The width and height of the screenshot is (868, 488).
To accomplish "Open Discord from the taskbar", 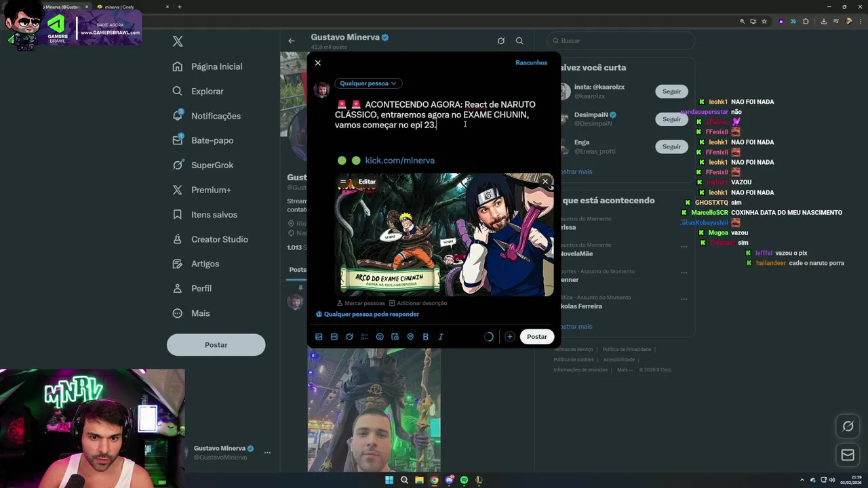I will coord(449,480).
